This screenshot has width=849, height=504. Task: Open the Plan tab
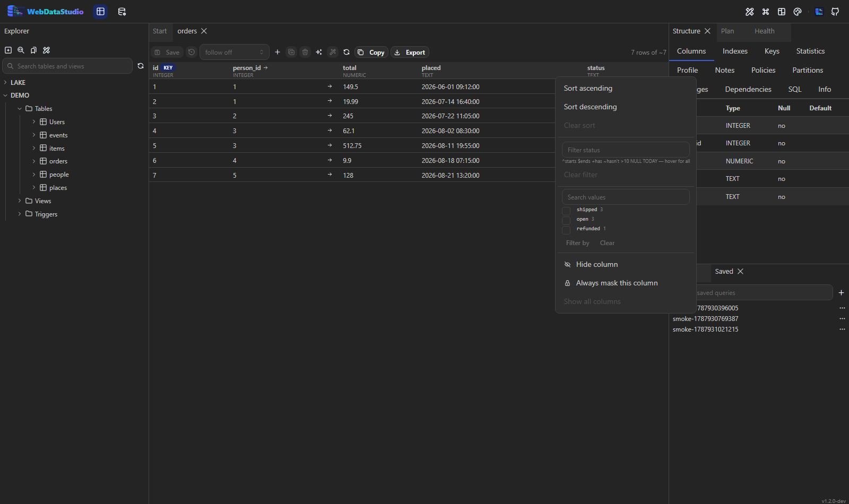[x=727, y=31]
